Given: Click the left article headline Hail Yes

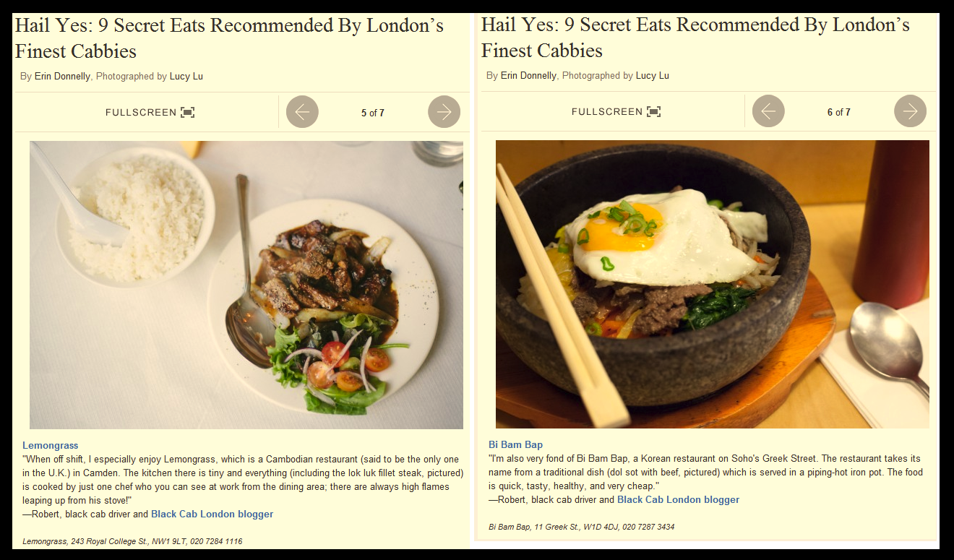Looking at the screenshot, I should [x=229, y=38].
